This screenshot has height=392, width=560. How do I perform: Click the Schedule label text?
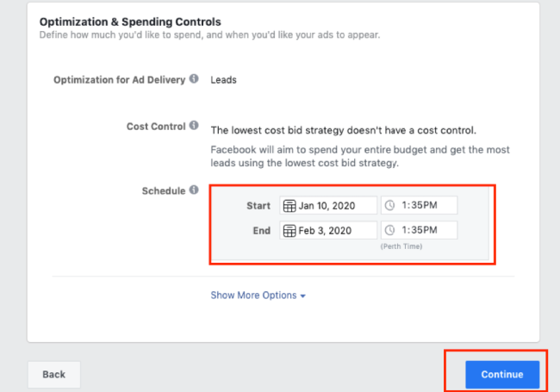(164, 191)
